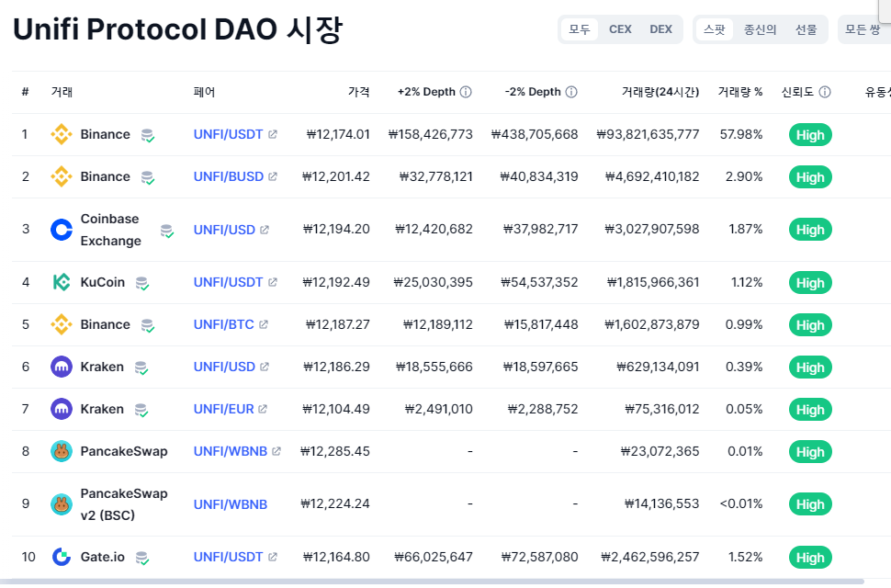
Task: Click reserves badge next to Binance row 5
Action: click(148, 325)
